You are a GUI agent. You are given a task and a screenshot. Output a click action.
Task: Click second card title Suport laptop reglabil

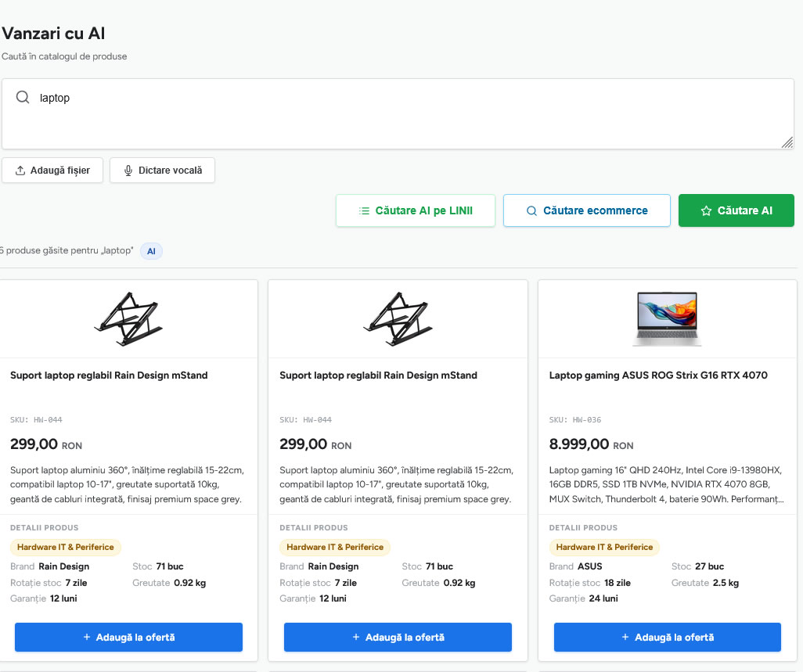379,376
